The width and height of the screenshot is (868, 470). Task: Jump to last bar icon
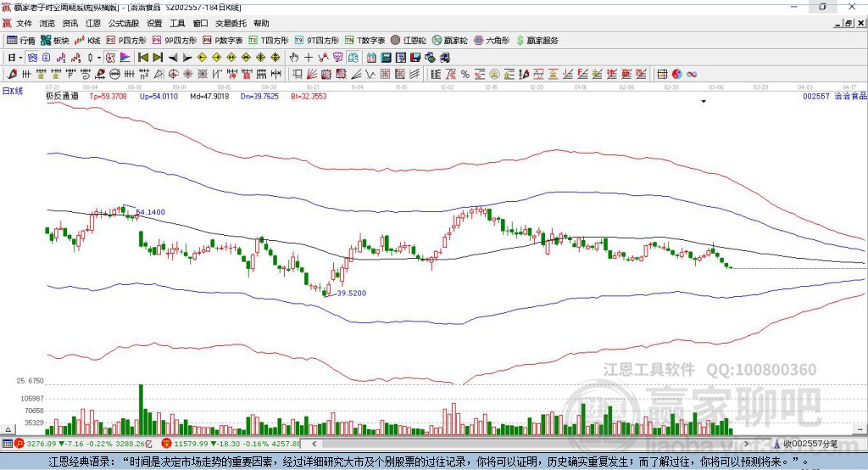[x=158, y=58]
